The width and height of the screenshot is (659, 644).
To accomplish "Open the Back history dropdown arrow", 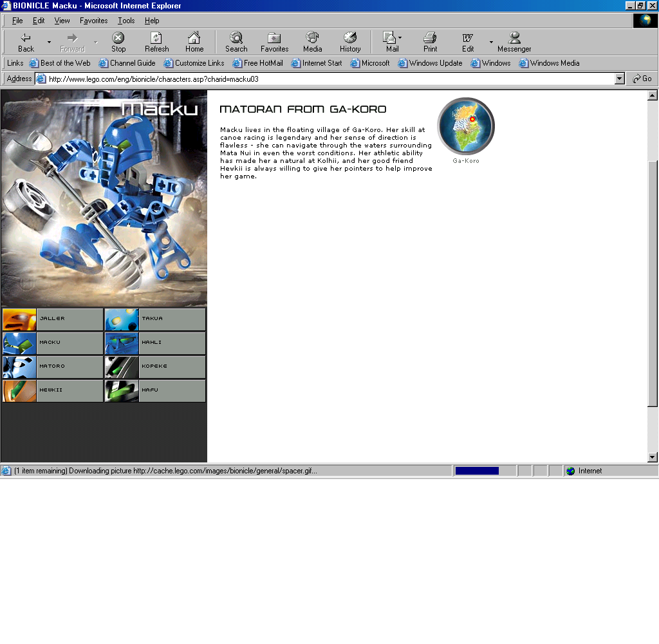I will (x=49, y=42).
